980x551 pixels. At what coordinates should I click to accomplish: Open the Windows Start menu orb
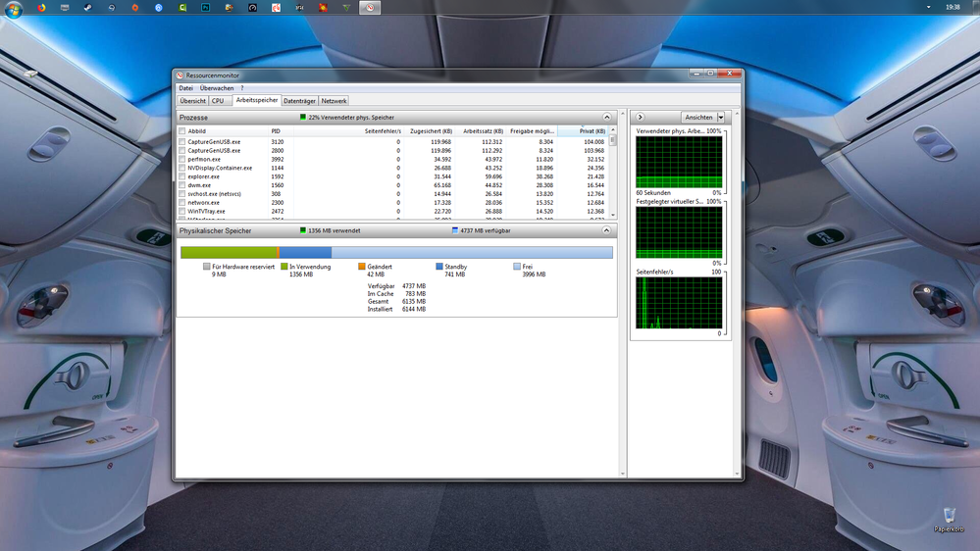[x=13, y=8]
